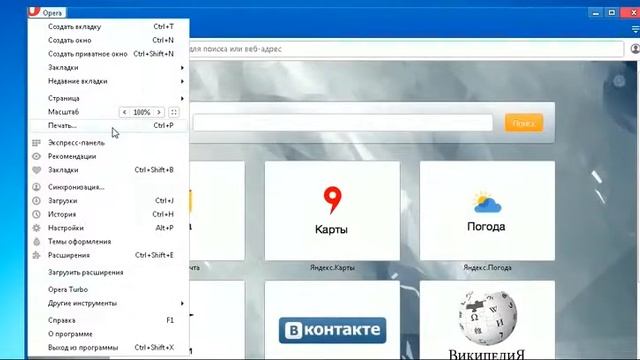Viewport: 640px width, 360px height.
Task: Open the Карты speed dial tile
Action: tap(332, 211)
